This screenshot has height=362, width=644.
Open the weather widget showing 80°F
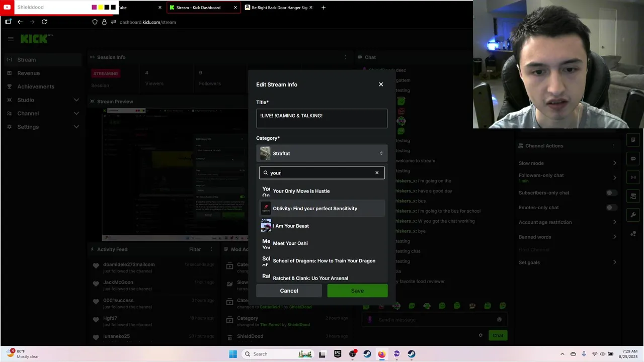tap(23, 354)
